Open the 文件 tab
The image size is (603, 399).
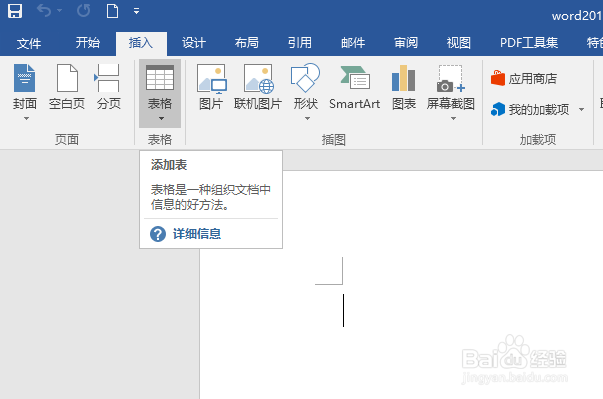click(x=29, y=43)
